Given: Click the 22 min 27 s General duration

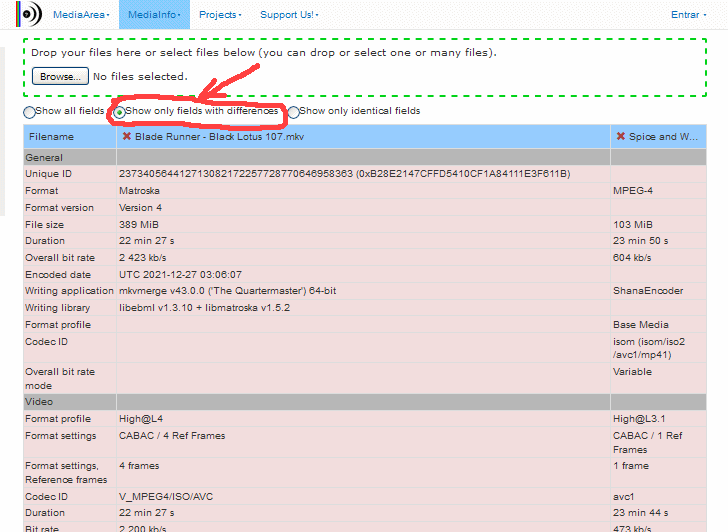Looking at the screenshot, I should (x=147, y=241).
